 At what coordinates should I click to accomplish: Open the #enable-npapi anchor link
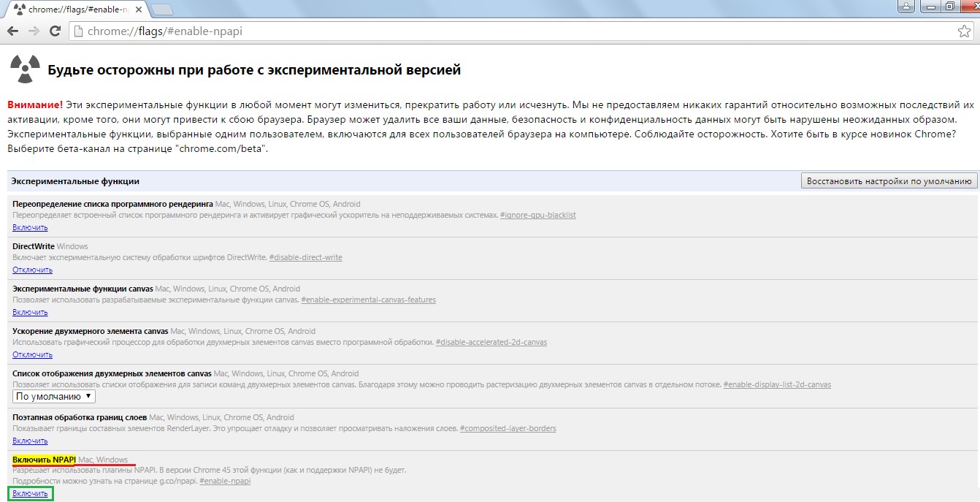[x=225, y=481]
